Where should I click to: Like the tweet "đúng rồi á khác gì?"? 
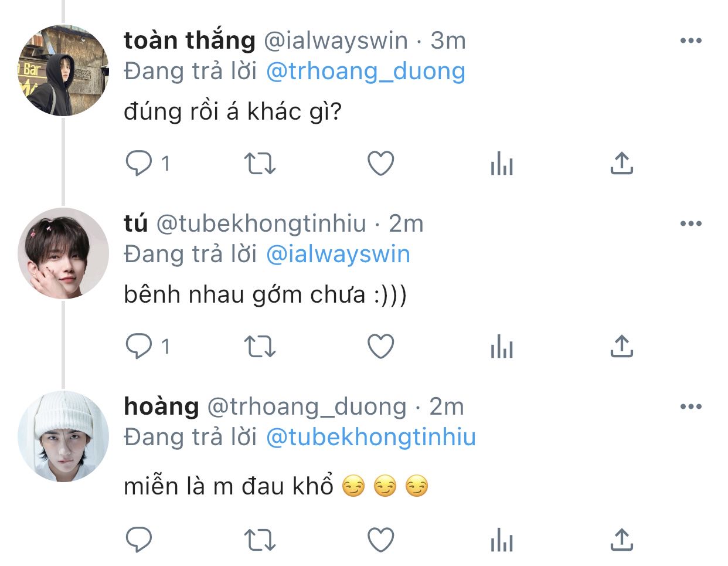point(380,164)
